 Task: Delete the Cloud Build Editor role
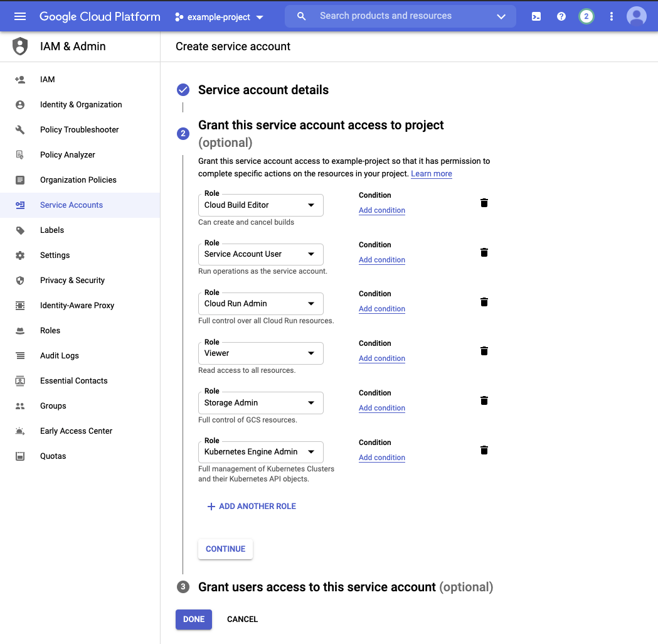pos(484,203)
